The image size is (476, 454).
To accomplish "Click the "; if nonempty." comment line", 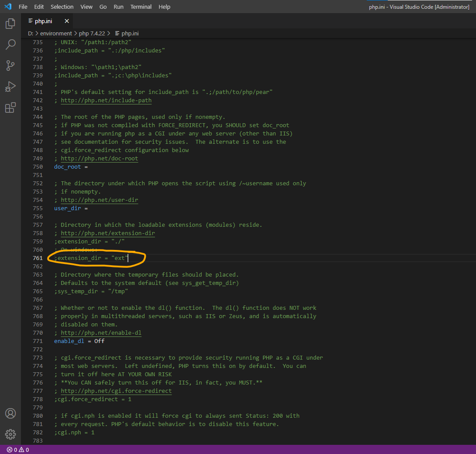I will click(77, 192).
